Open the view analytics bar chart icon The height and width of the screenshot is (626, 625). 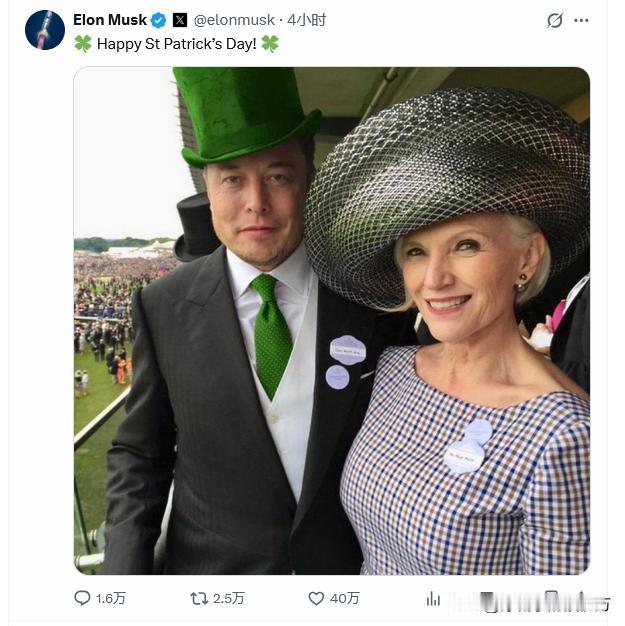(433, 598)
